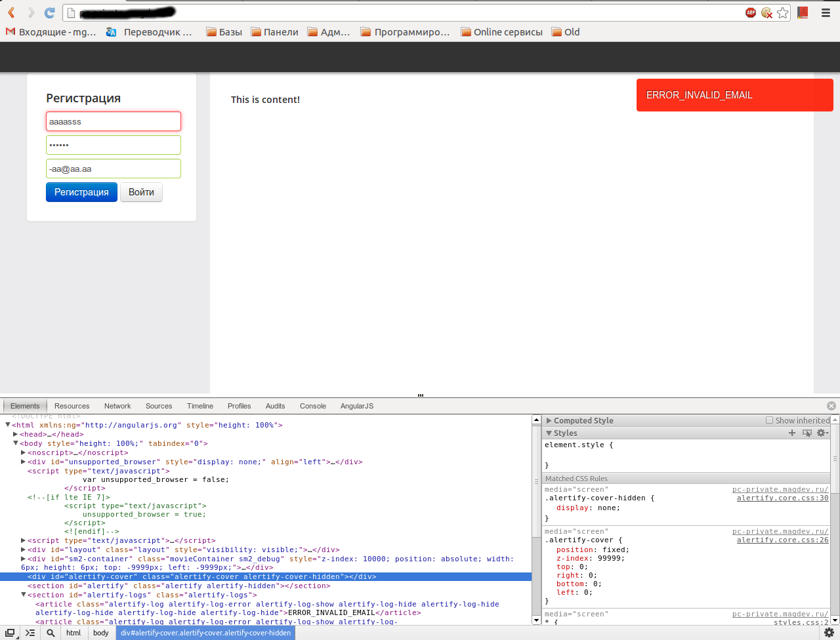Collapse the body node

click(16, 443)
